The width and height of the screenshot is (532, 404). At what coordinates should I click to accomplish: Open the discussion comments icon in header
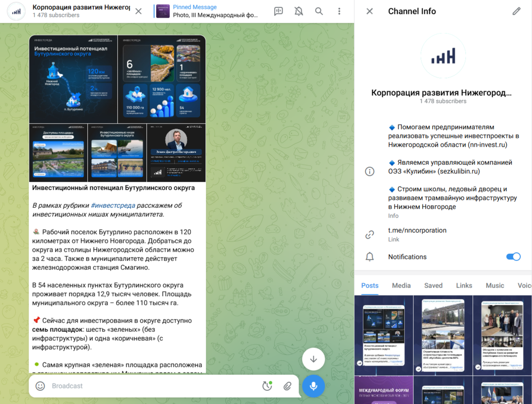[278, 11]
